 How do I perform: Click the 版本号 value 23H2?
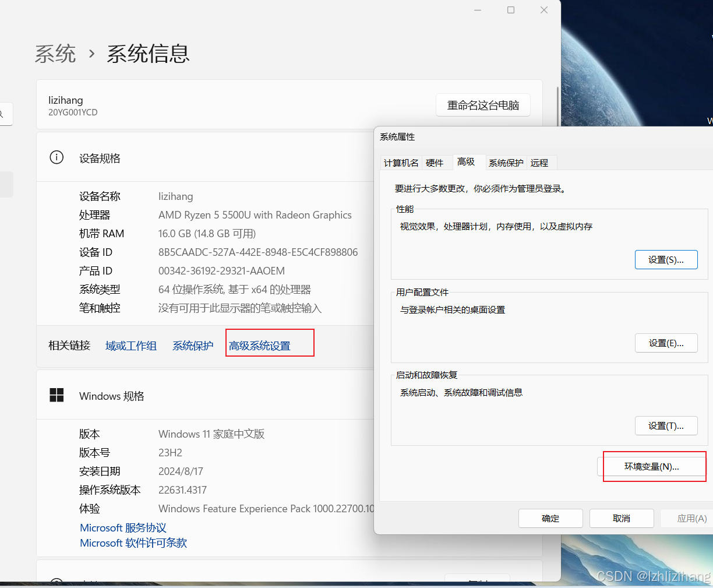tap(170, 453)
